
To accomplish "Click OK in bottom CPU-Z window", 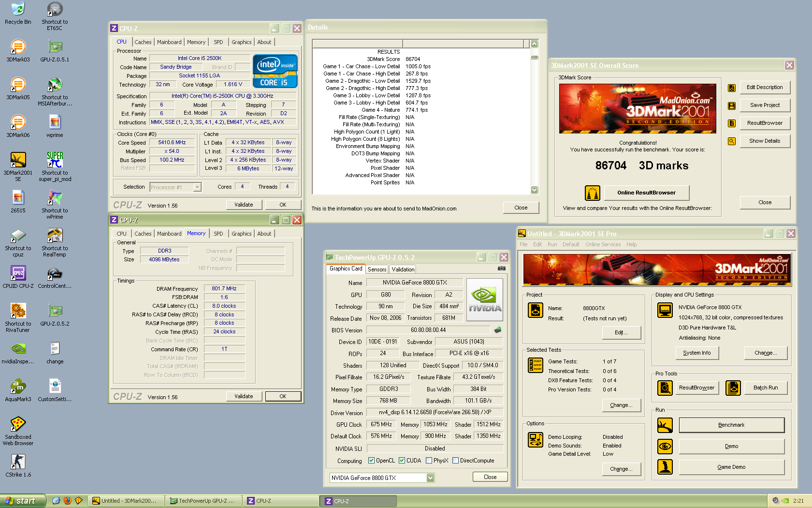I will tap(283, 397).
